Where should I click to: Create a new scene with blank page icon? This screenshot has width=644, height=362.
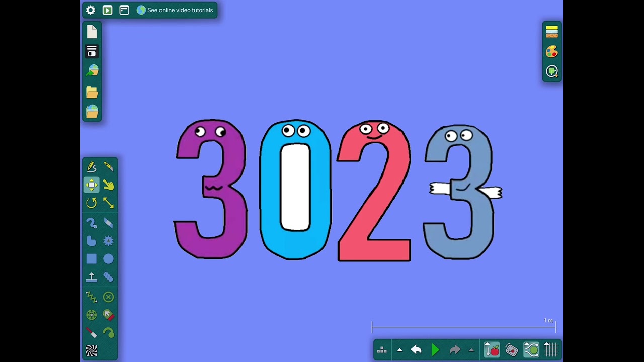point(92,32)
